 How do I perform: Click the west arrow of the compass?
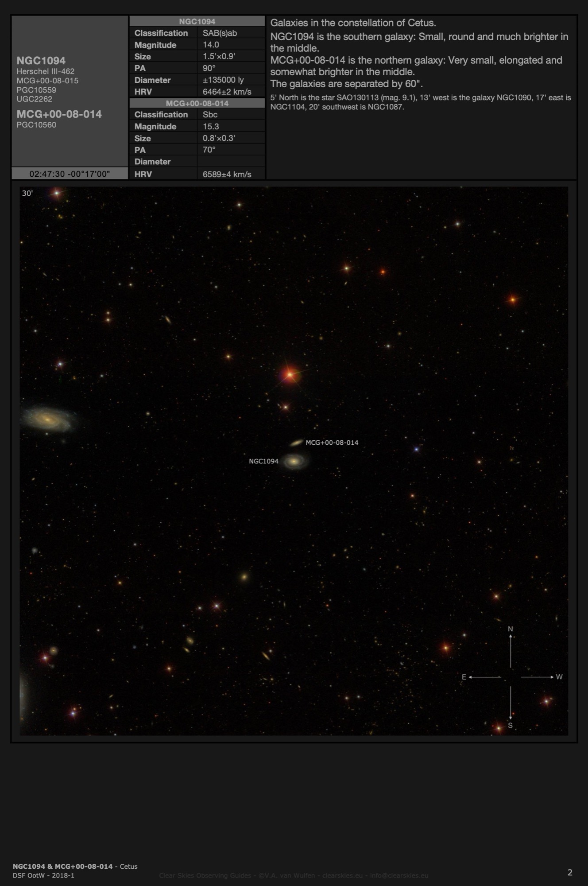(538, 677)
